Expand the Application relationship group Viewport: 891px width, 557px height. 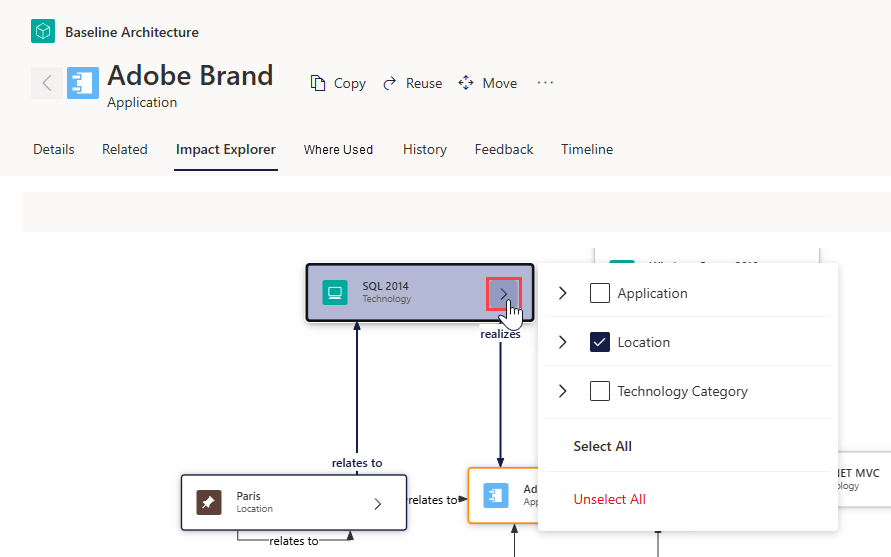click(563, 293)
